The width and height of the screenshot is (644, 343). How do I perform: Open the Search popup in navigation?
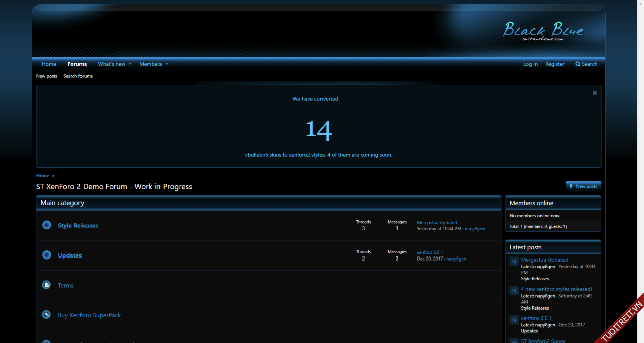click(x=586, y=64)
